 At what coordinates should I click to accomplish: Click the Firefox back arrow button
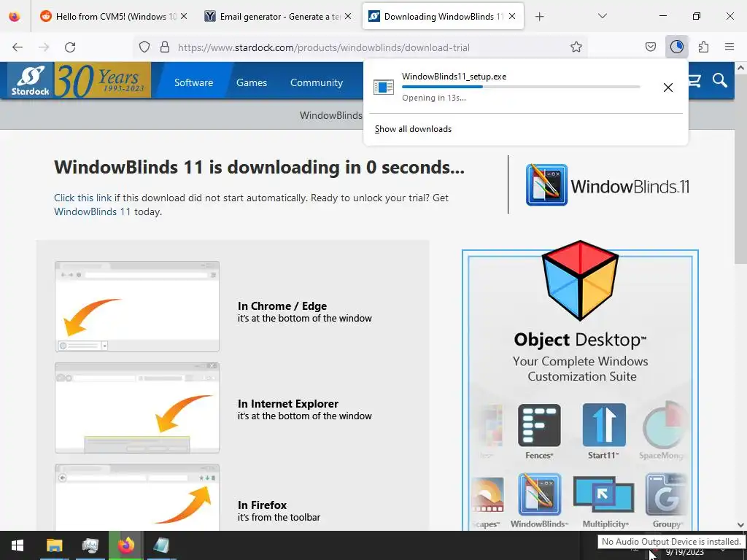click(x=18, y=47)
